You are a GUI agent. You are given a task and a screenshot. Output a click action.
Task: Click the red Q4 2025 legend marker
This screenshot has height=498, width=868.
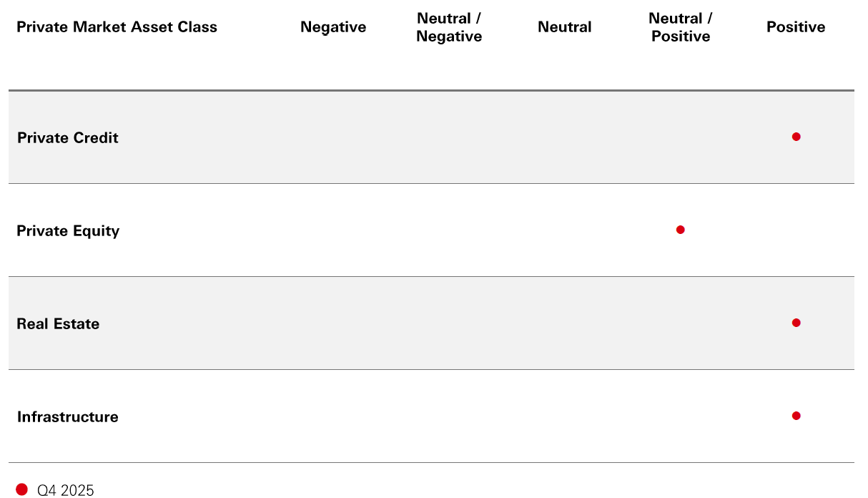[21, 489]
